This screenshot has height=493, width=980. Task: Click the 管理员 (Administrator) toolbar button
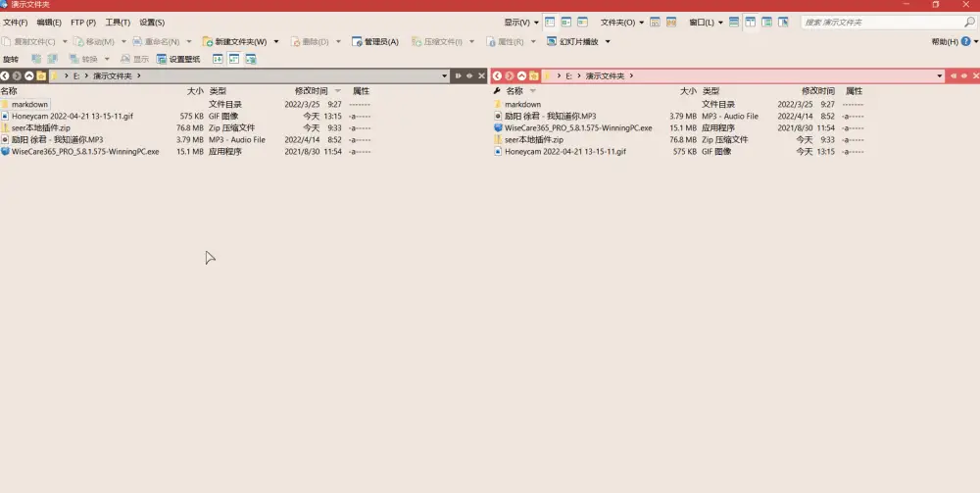tap(375, 41)
